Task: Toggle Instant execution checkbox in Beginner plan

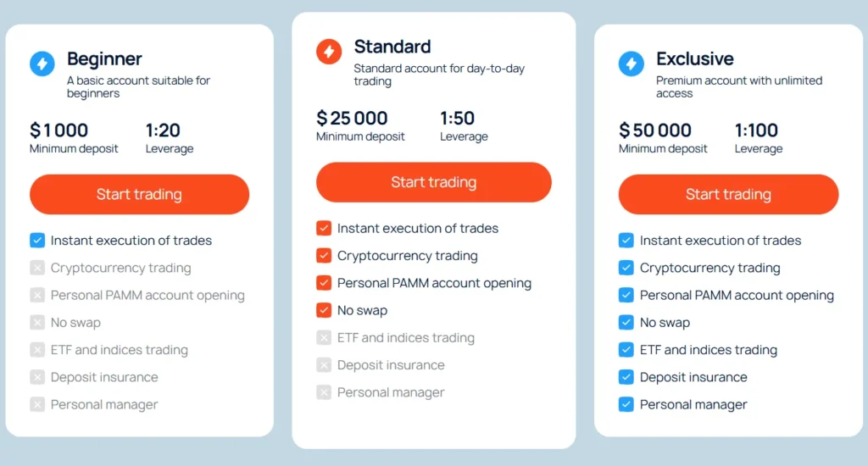Action: (37, 241)
